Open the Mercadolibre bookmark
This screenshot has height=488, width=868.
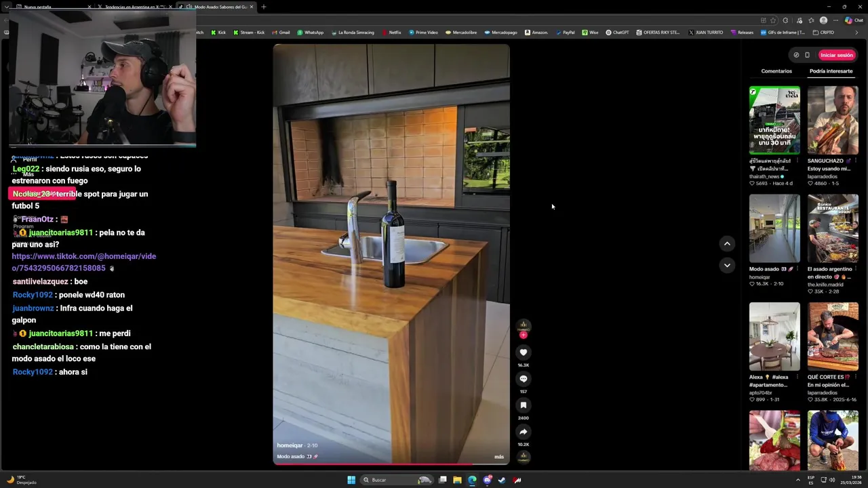461,33
